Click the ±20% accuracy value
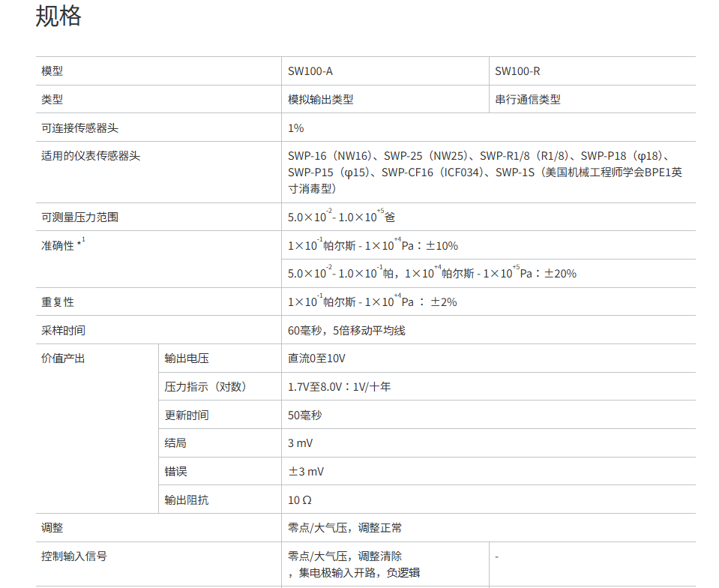 (560, 274)
